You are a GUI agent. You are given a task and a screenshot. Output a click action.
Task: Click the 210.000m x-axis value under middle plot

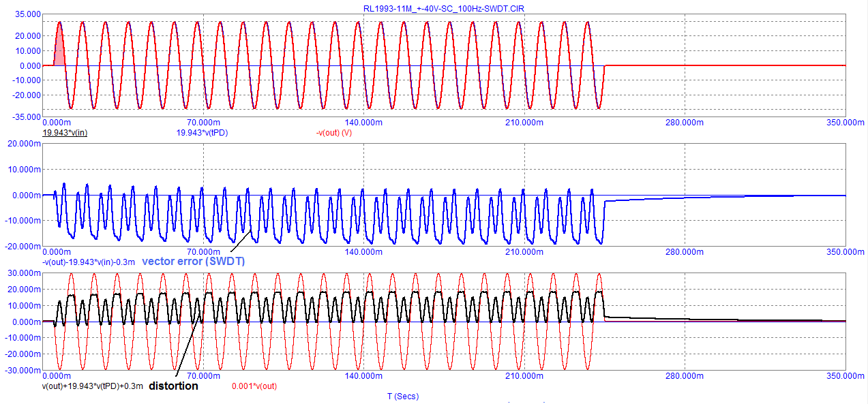[x=524, y=252]
